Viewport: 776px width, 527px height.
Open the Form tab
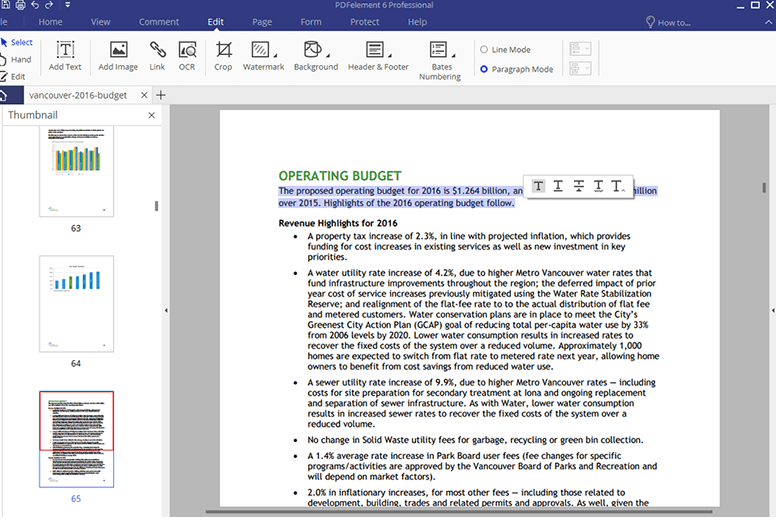coord(311,22)
